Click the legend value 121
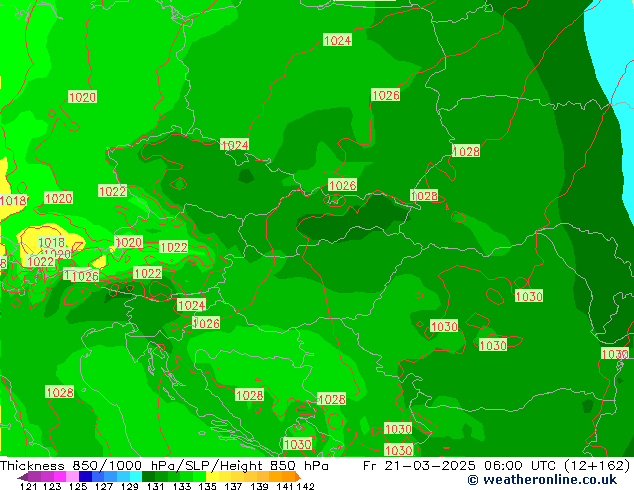The image size is (634, 490). tap(29, 486)
